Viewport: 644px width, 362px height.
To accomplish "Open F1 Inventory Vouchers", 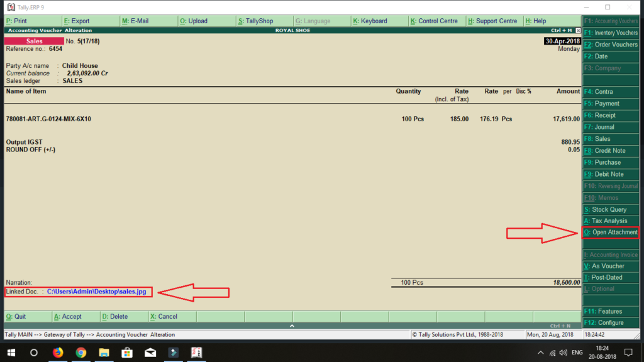I will [609, 32].
